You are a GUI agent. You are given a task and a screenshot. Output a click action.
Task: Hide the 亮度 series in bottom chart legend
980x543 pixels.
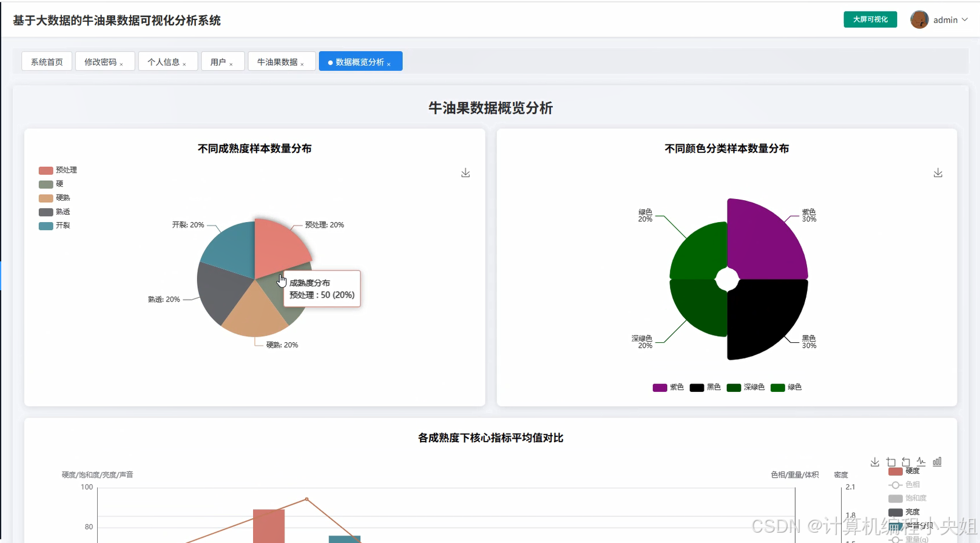click(x=904, y=512)
